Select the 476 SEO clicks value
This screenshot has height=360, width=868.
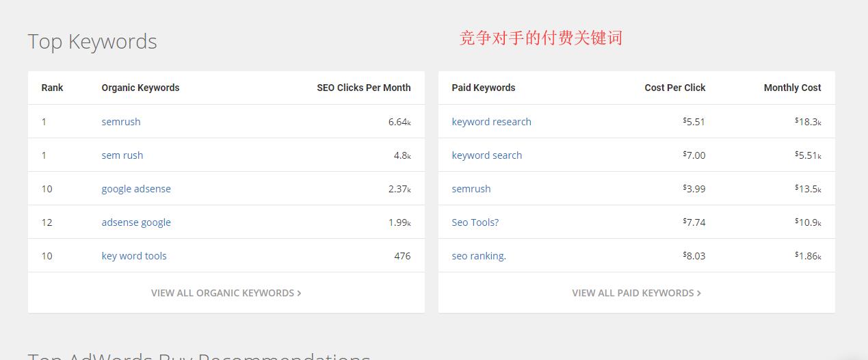pos(402,256)
